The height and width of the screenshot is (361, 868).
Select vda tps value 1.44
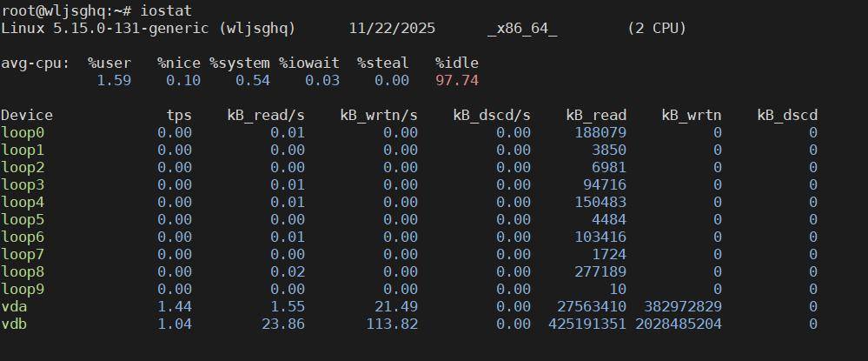coord(175,307)
